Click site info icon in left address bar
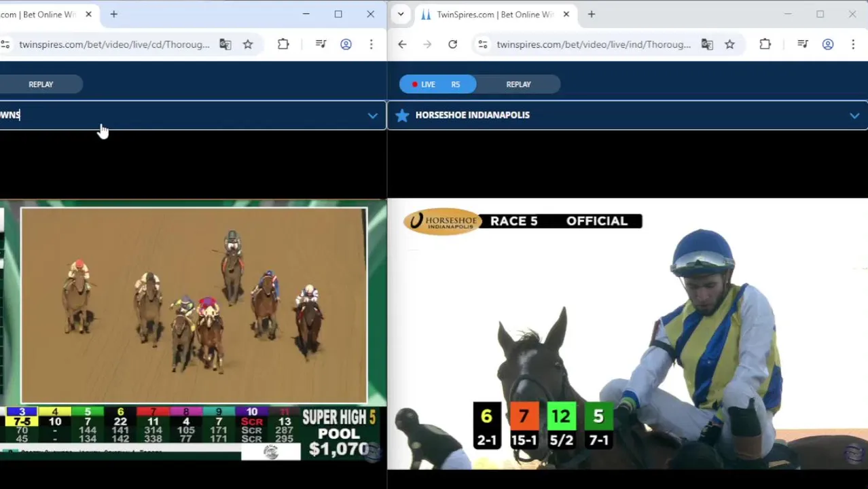 coord(5,44)
